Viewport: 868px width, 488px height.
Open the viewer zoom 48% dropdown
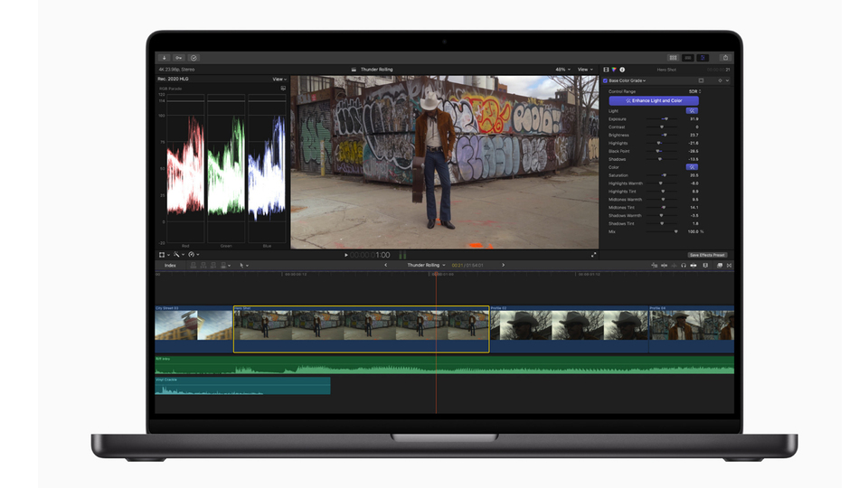click(561, 70)
